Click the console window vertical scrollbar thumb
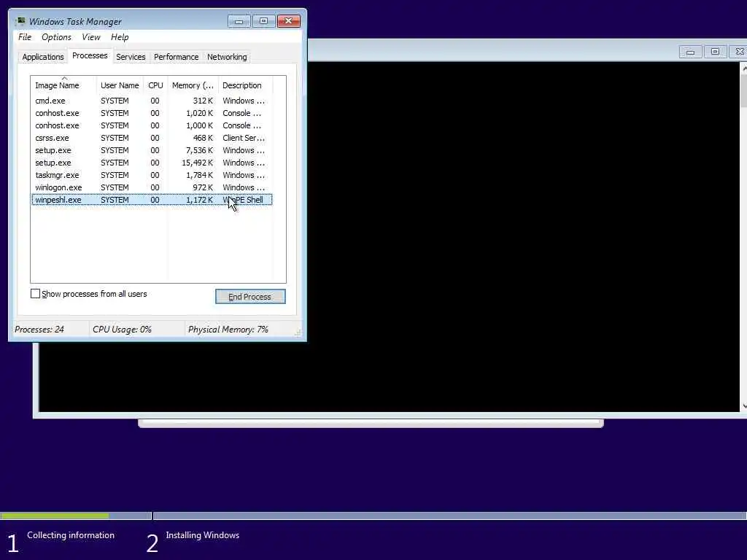 click(743, 90)
